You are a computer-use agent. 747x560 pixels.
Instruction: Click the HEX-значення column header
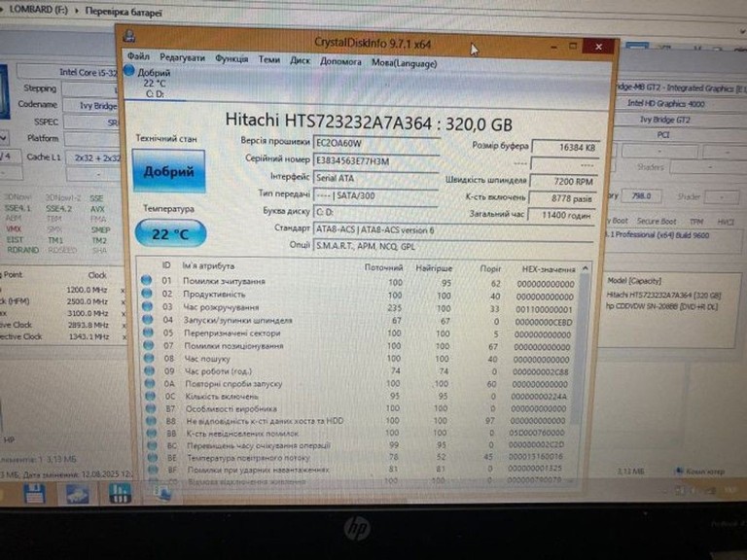point(549,269)
